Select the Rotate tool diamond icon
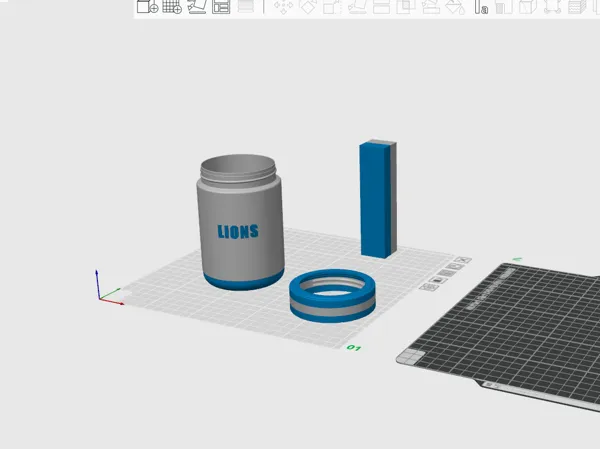The width and height of the screenshot is (600, 449). tap(308, 7)
